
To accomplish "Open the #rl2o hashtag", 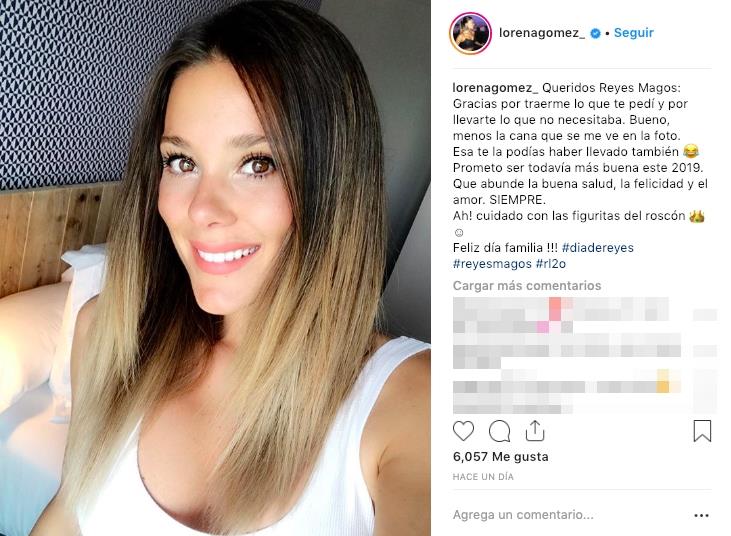I will 551,264.
